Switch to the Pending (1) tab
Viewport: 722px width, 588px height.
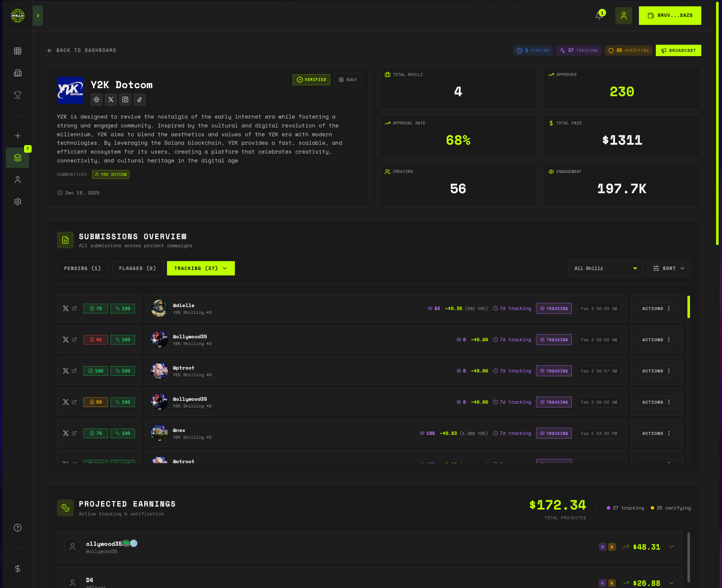(83, 268)
